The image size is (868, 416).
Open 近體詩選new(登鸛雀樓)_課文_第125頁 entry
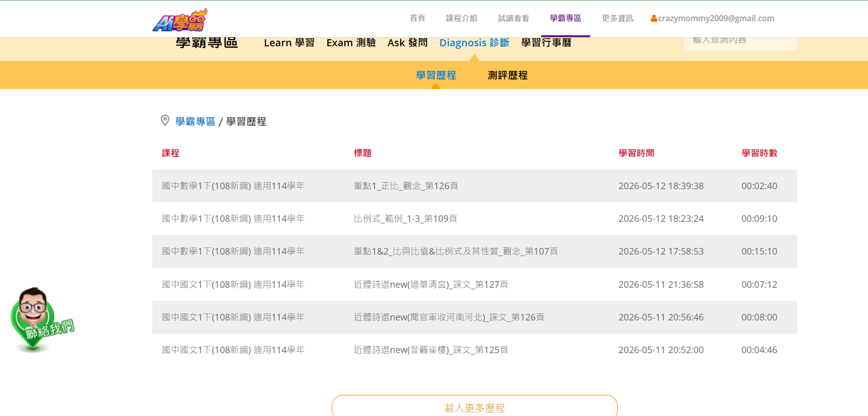431,350
